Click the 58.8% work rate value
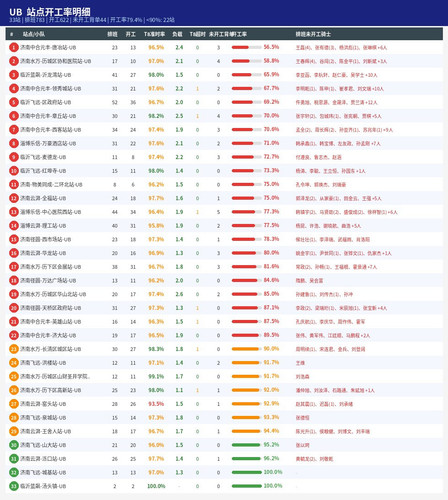Viewport: 448px width, 500px height. click(271, 61)
